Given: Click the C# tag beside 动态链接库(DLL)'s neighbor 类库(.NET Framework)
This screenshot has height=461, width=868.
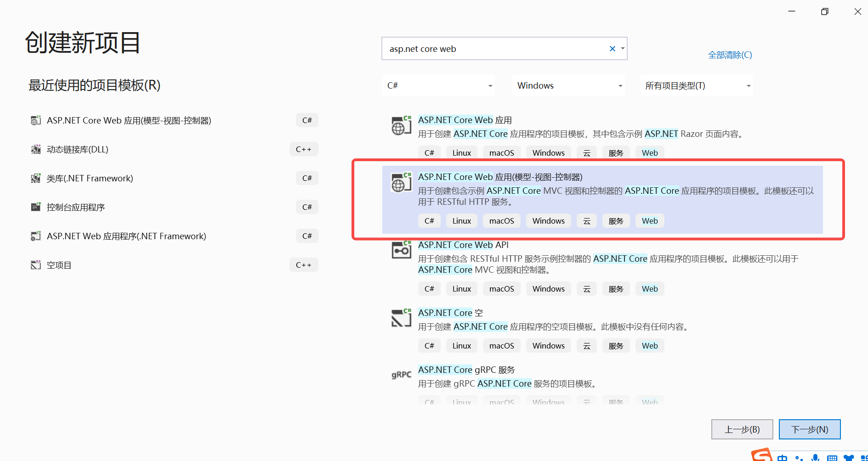Looking at the screenshot, I should coord(307,178).
